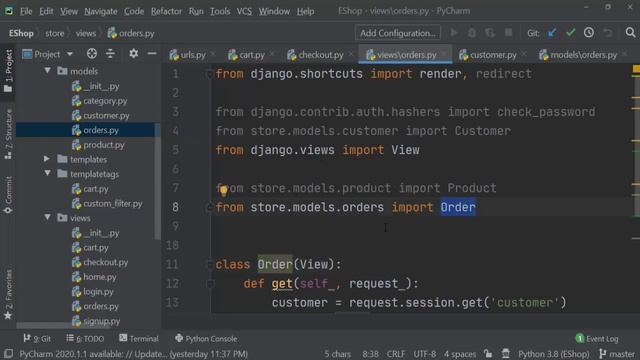Viewport: 640px width, 360px height.
Task: Open the Commit sidebar tool window
Action: tap(8, 195)
